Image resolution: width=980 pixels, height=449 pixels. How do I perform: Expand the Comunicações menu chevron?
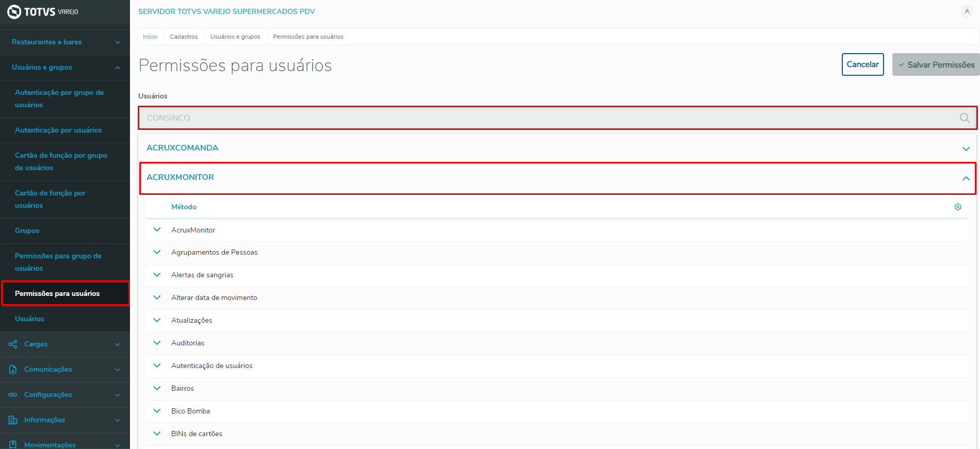[118, 370]
